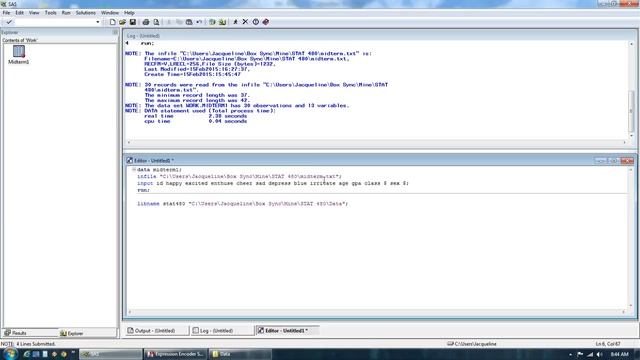
Task: Open Print Preview from the toolbar
Action: (156, 22)
